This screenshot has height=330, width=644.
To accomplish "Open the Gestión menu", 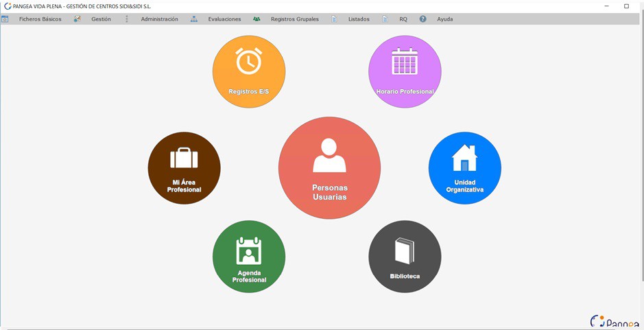I will click(x=101, y=19).
